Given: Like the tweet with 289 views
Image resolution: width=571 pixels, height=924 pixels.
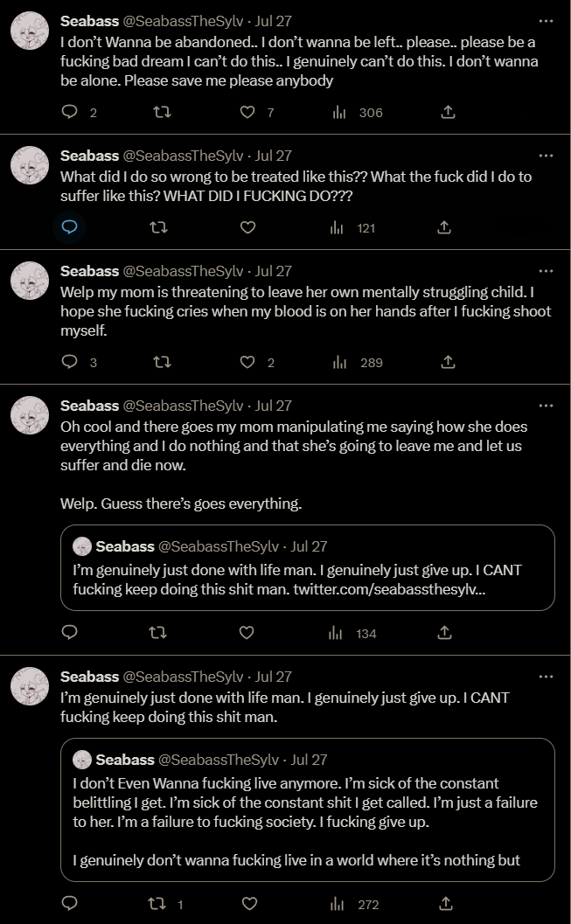Looking at the screenshot, I should point(247,362).
